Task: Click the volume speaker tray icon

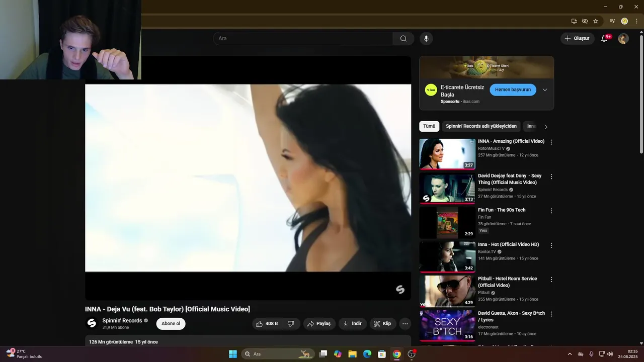Action: [610, 354]
